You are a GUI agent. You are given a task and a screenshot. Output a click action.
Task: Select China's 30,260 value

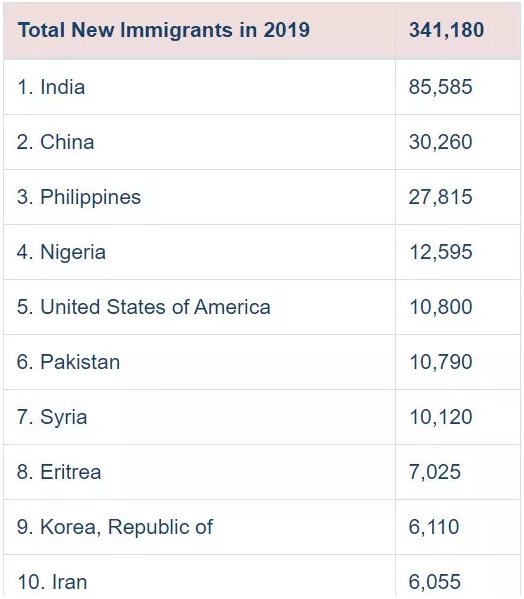440,142
